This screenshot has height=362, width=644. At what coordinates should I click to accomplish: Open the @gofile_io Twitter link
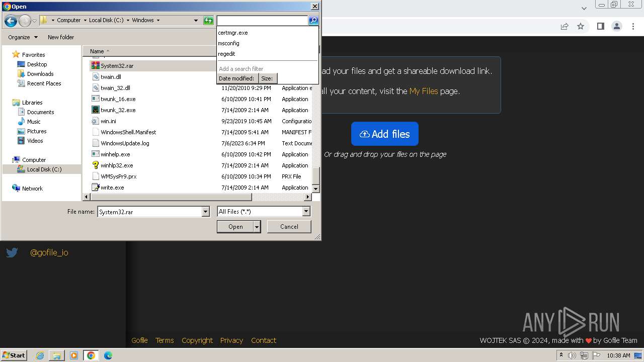(49, 252)
